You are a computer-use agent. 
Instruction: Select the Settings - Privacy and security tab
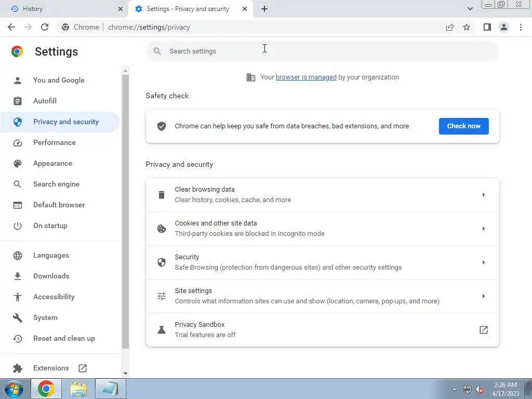[x=190, y=9]
